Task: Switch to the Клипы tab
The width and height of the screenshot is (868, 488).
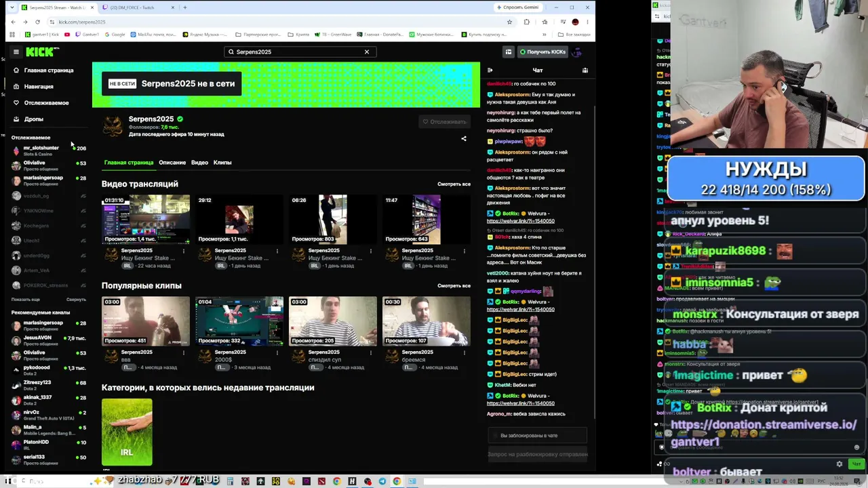Action: (x=222, y=163)
